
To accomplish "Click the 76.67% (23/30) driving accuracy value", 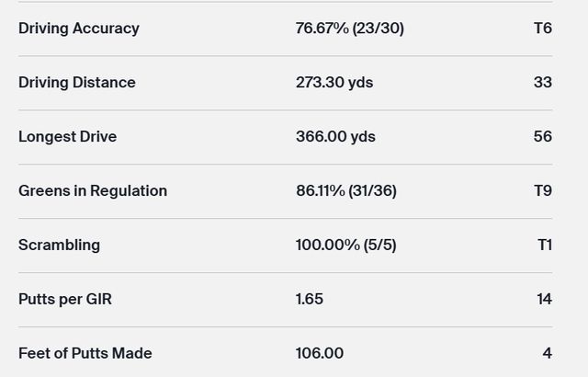I will coord(349,29).
